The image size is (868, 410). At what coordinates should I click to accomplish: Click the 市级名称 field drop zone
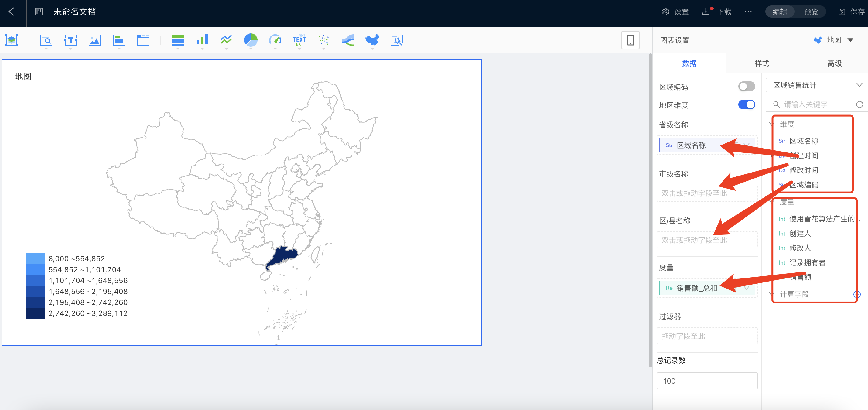[707, 193]
